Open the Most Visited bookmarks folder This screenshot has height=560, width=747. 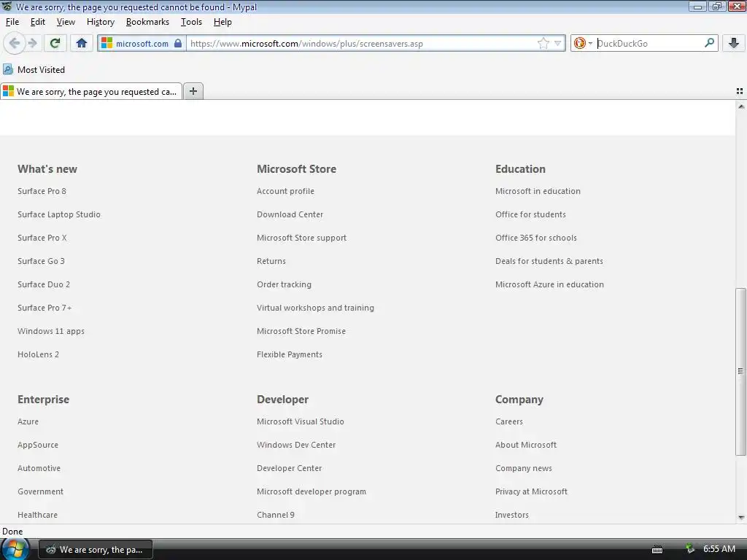pyautogui.click(x=34, y=69)
